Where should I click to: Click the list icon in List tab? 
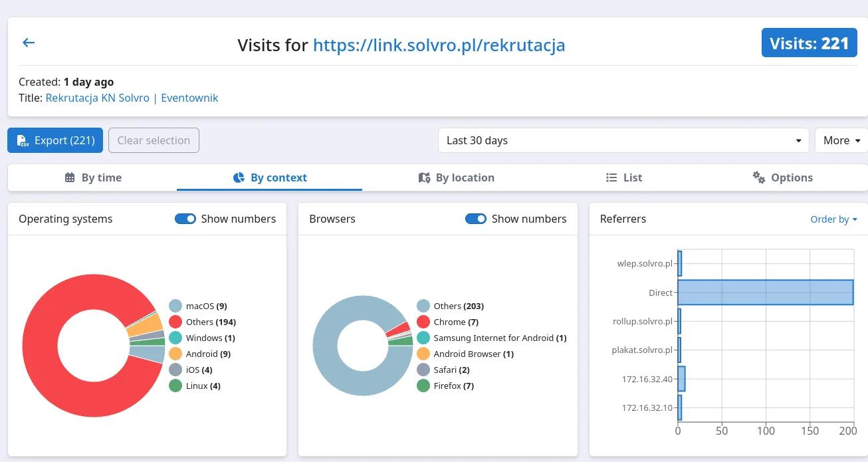[x=611, y=177]
